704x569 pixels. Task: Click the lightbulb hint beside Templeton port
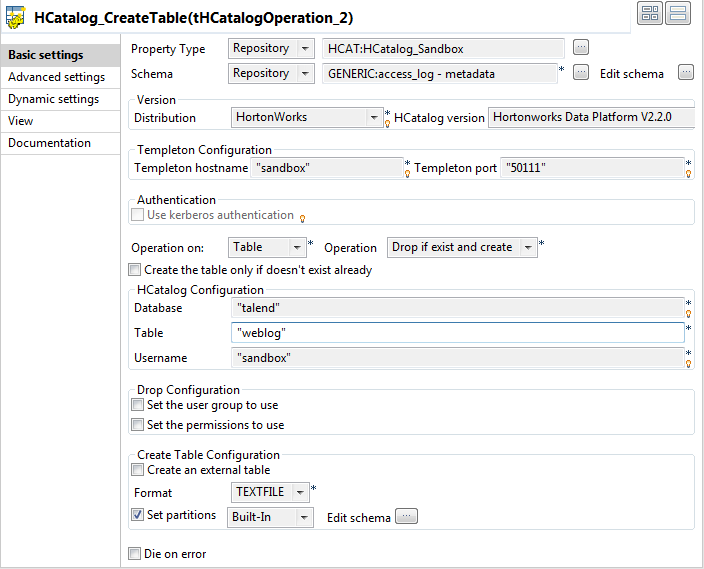(689, 174)
